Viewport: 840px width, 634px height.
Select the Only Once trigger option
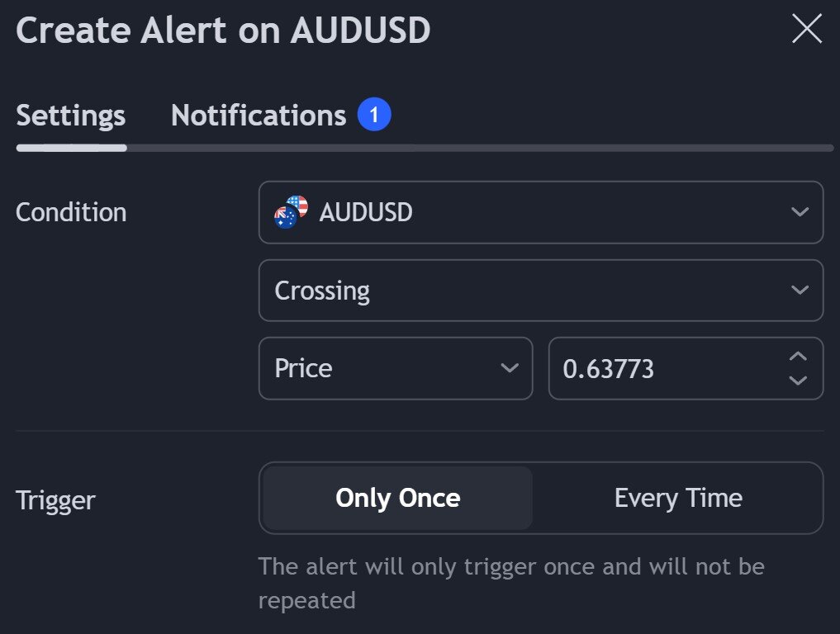pyautogui.click(x=397, y=497)
